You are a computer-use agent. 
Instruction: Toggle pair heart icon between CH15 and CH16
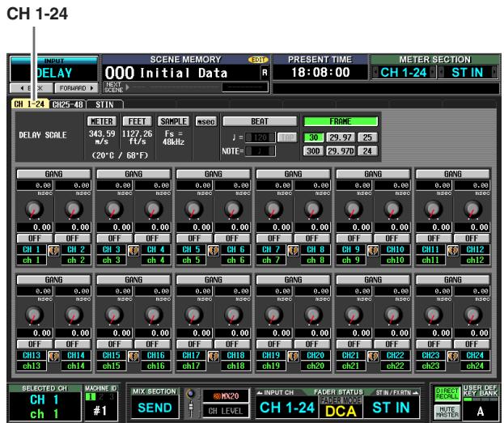click(133, 356)
